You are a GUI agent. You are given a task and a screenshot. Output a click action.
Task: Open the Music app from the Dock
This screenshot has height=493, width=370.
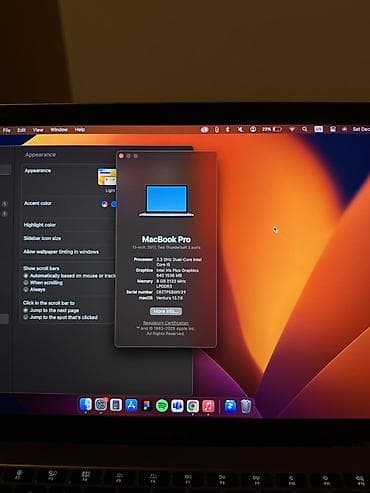click(x=208, y=406)
